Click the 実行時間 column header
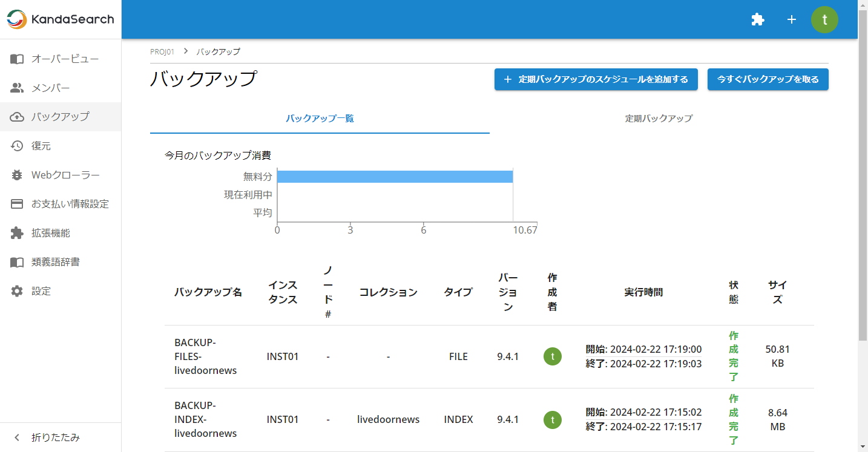 click(643, 292)
